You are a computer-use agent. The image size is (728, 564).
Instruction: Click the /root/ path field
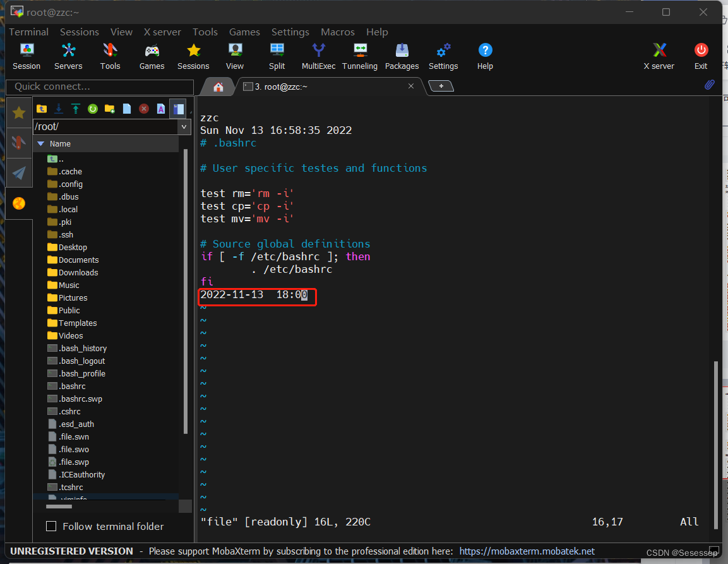pyautogui.click(x=106, y=126)
